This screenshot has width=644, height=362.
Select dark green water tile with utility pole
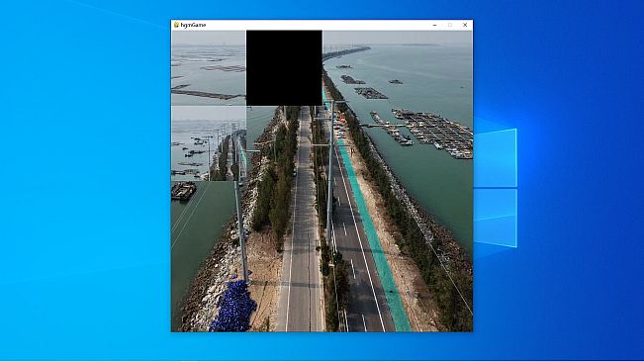[209, 219]
